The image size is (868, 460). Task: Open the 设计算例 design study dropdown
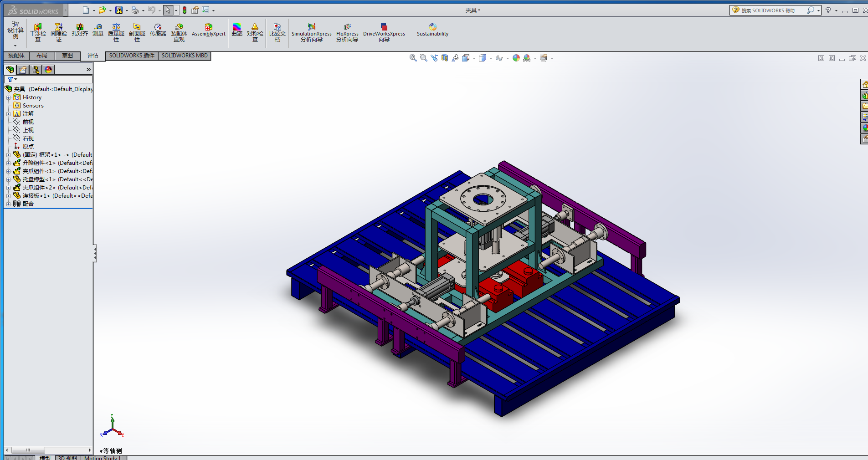[15, 46]
